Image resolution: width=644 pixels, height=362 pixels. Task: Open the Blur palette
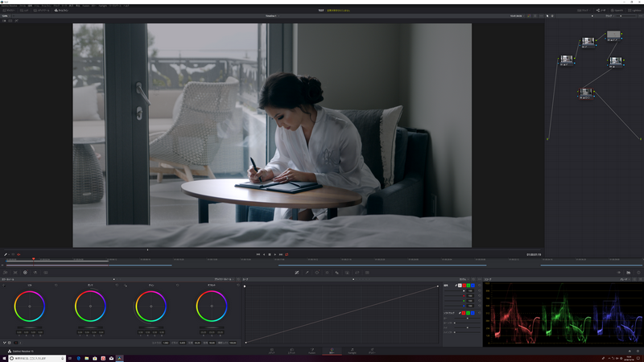336,273
